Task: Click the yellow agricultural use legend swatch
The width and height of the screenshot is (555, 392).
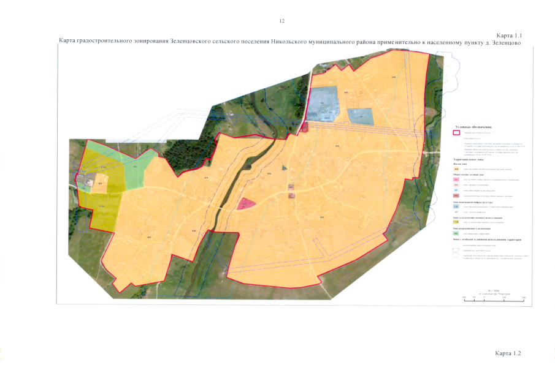Action: [456, 222]
